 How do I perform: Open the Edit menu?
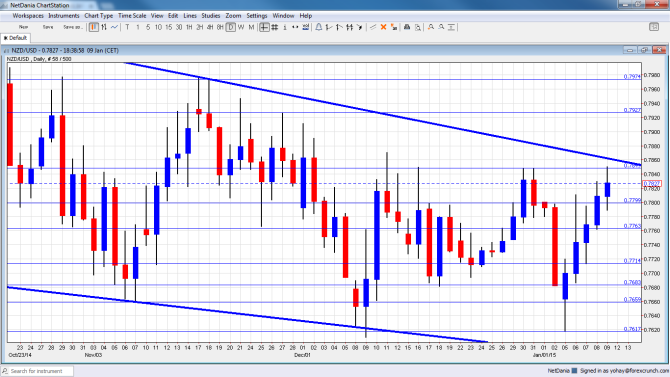coord(173,15)
